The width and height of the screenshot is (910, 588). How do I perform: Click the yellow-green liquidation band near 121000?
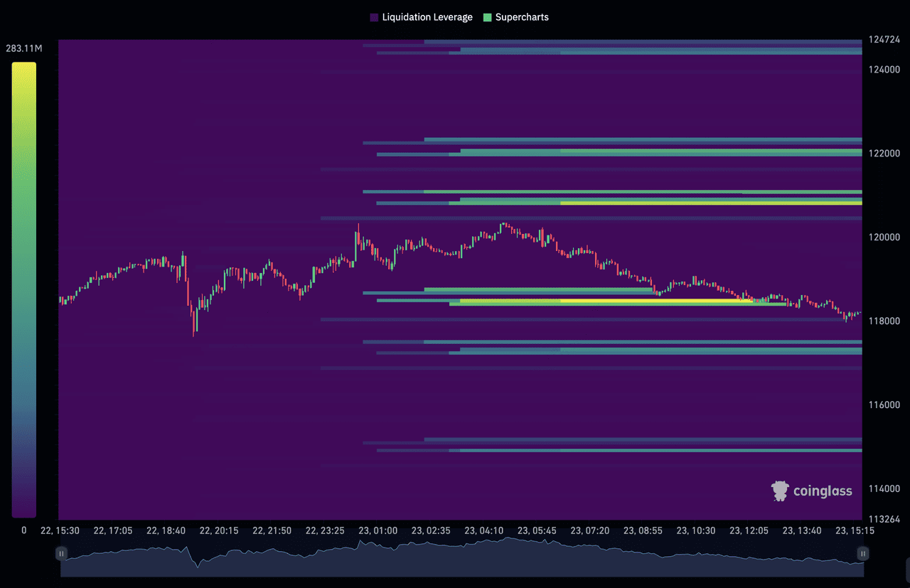[711, 203]
